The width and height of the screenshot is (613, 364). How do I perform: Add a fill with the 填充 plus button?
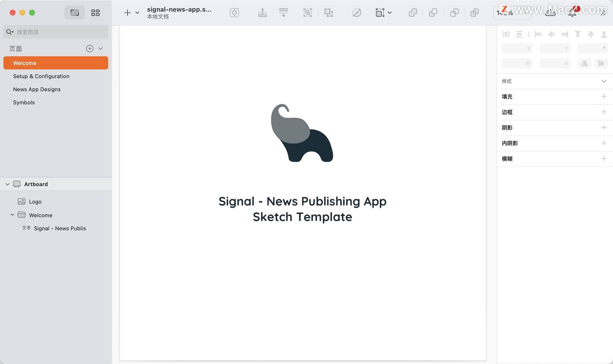(x=604, y=96)
